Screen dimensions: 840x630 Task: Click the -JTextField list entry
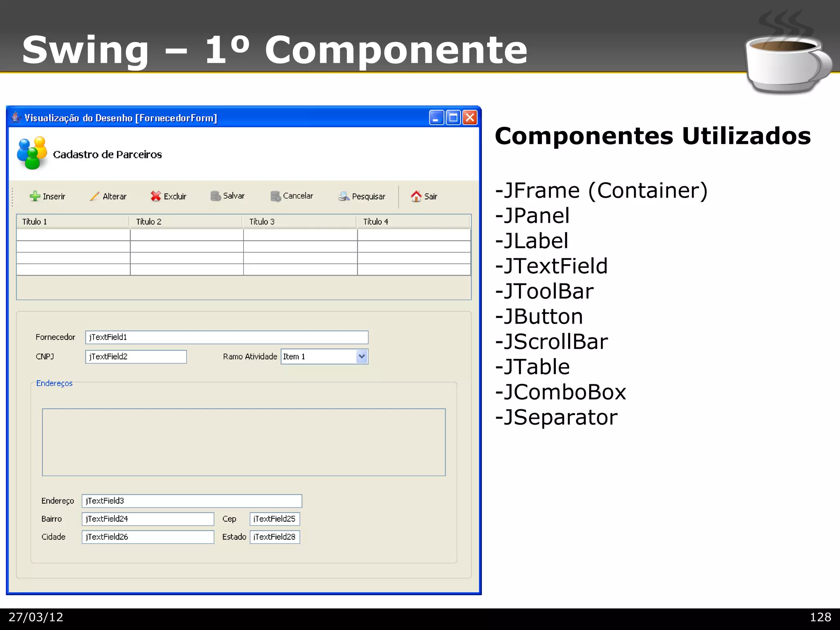pos(551,266)
